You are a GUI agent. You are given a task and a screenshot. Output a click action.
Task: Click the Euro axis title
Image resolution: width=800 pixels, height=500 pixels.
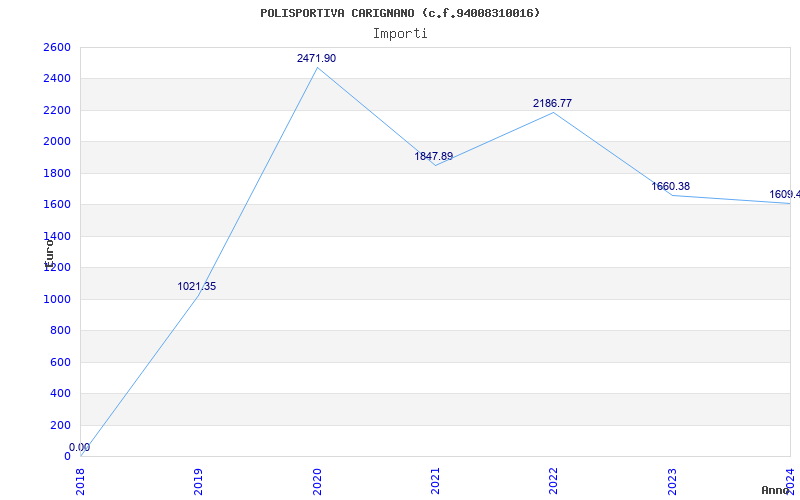[x=49, y=253]
